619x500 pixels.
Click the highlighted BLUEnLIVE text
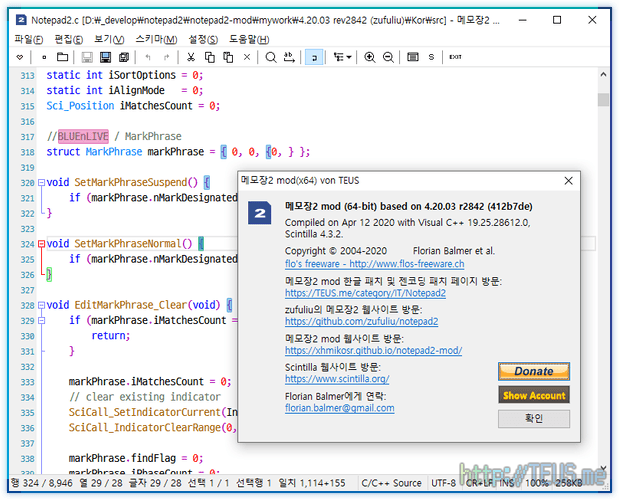(83, 137)
